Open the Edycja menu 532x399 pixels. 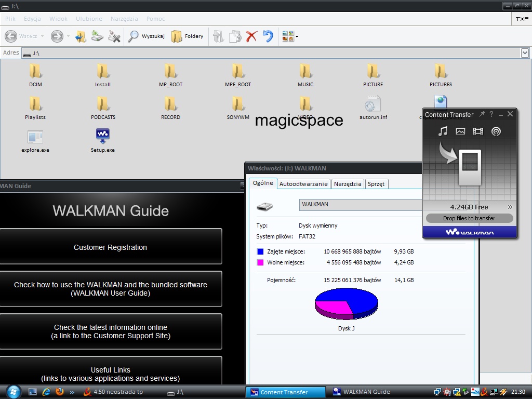(x=32, y=19)
